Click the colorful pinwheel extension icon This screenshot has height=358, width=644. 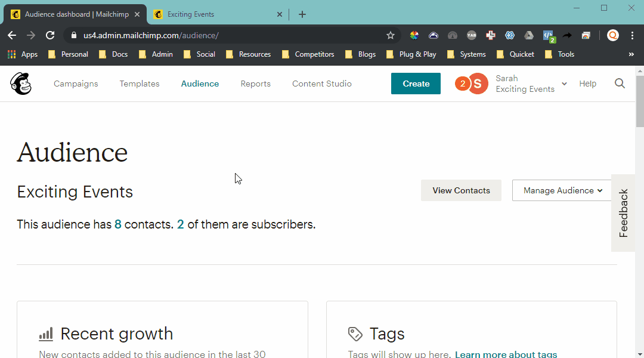coord(414,35)
